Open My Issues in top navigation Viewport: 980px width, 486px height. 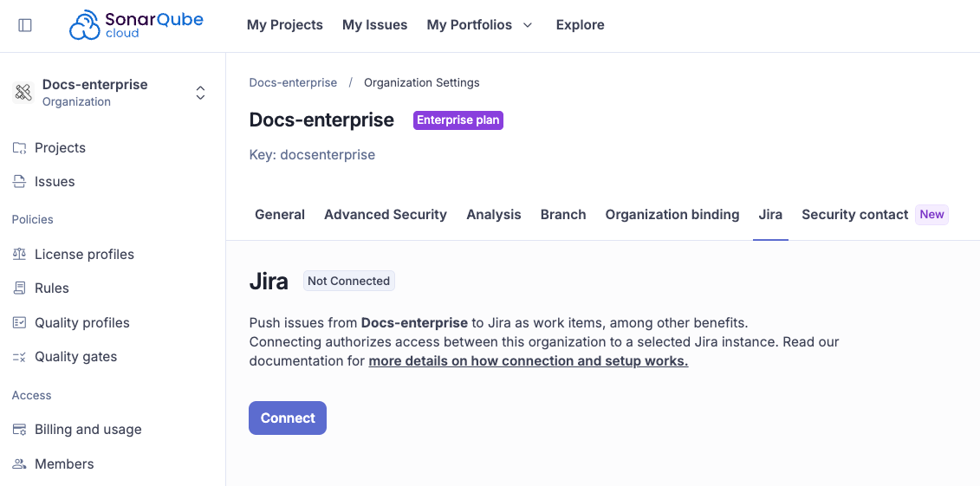(x=375, y=25)
